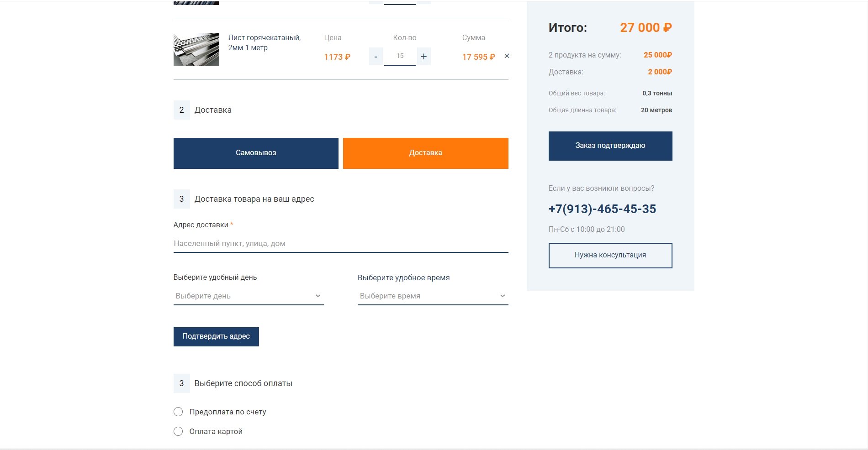
Task: Select the Предоплата по счету radio button
Action: point(178,412)
